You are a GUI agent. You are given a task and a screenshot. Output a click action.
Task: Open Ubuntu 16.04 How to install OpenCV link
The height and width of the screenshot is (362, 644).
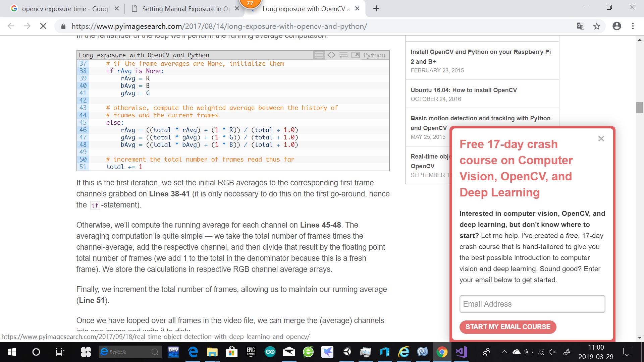(x=464, y=90)
